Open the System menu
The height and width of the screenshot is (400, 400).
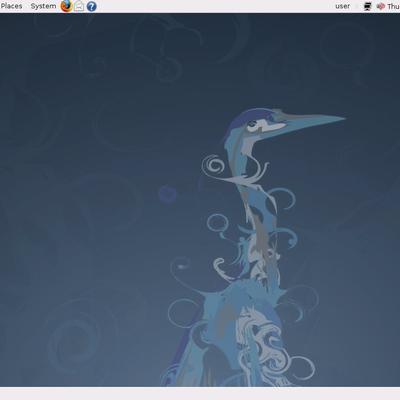[43, 6]
